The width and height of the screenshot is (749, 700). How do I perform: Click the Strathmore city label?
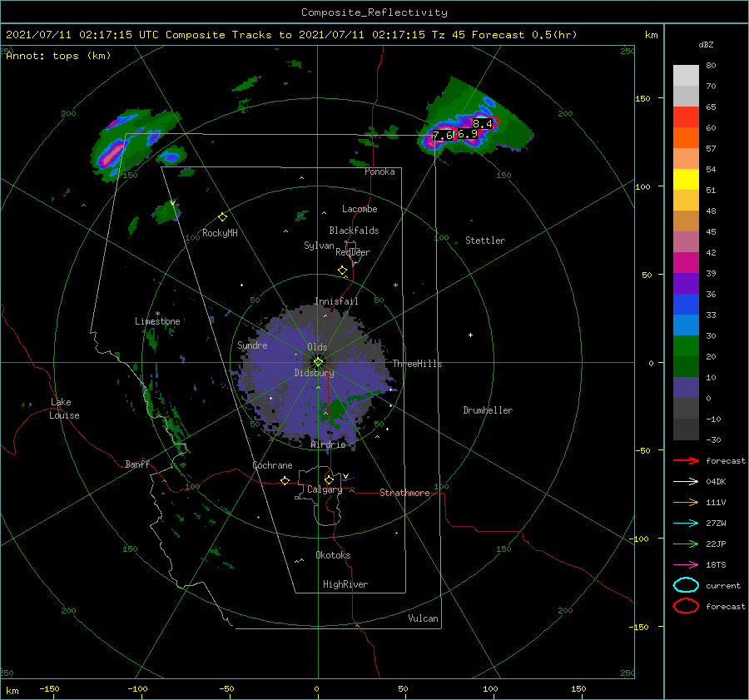(404, 493)
